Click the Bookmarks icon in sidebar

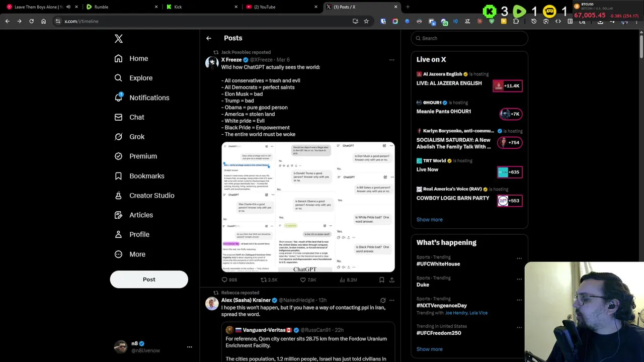[118, 176]
